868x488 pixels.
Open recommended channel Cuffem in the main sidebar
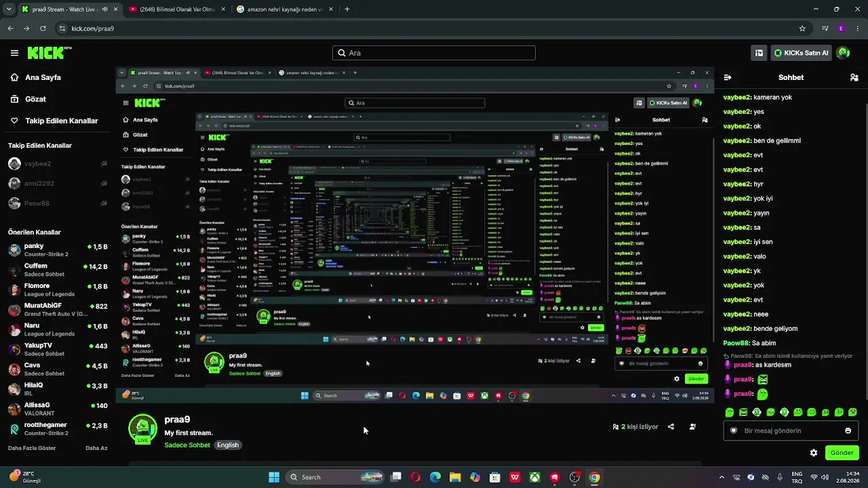(x=58, y=270)
